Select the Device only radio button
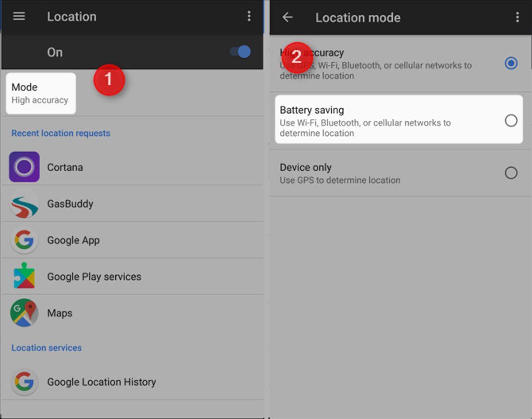 coord(511,173)
